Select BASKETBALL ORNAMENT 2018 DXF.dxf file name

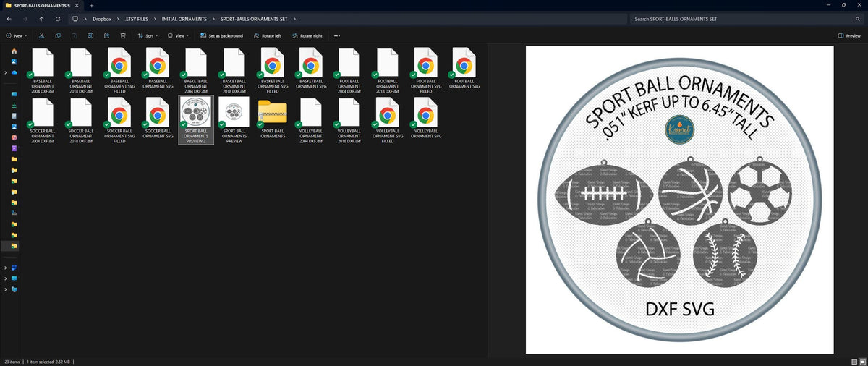pos(234,86)
